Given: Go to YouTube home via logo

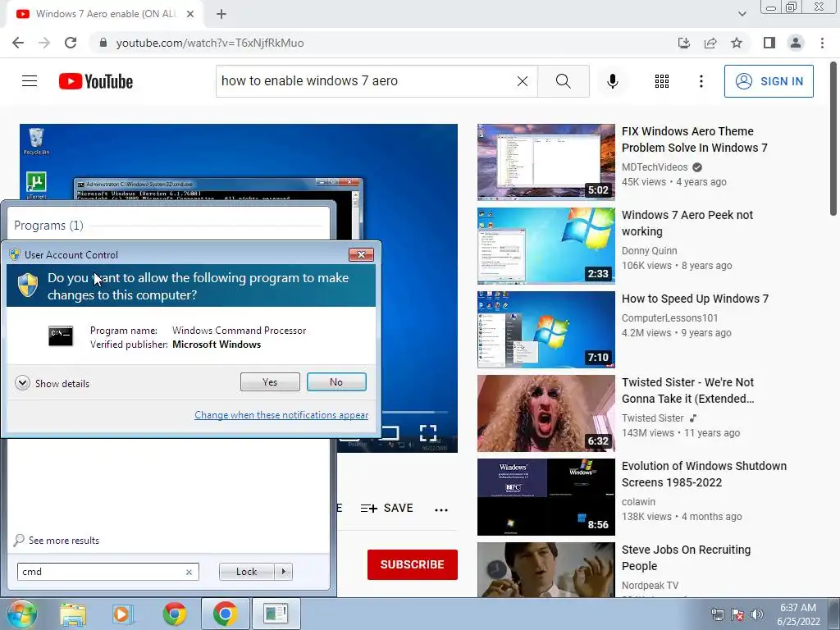Looking at the screenshot, I should (x=96, y=81).
